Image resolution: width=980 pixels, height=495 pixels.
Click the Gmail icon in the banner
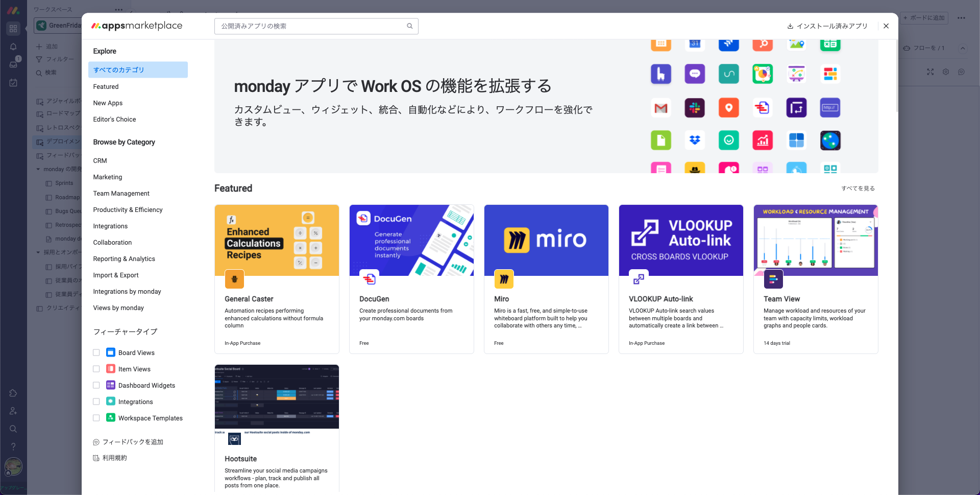point(660,108)
